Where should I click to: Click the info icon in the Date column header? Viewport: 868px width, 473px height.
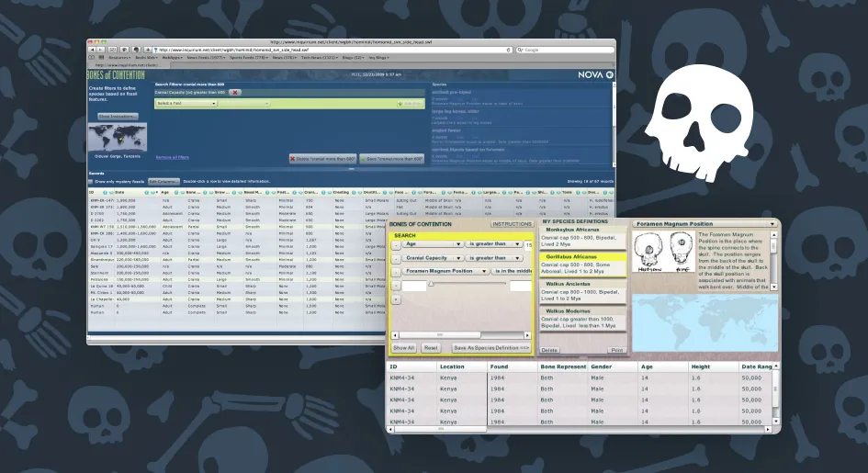(147, 193)
